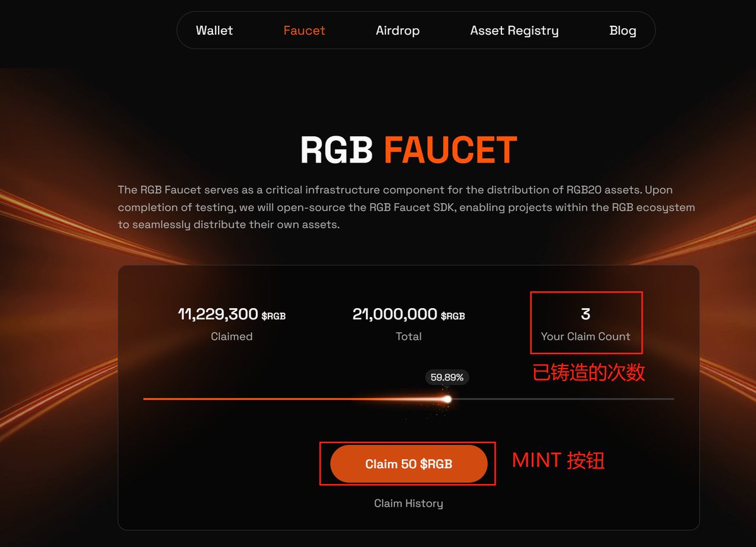The image size is (756, 547).
Task: View the Claim History link
Action: click(408, 504)
